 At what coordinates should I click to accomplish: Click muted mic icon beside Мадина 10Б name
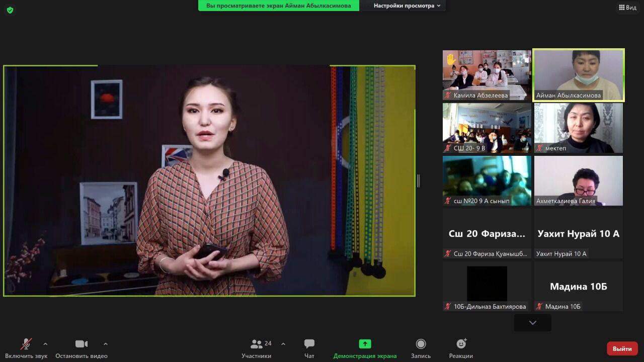tap(539, 306)
